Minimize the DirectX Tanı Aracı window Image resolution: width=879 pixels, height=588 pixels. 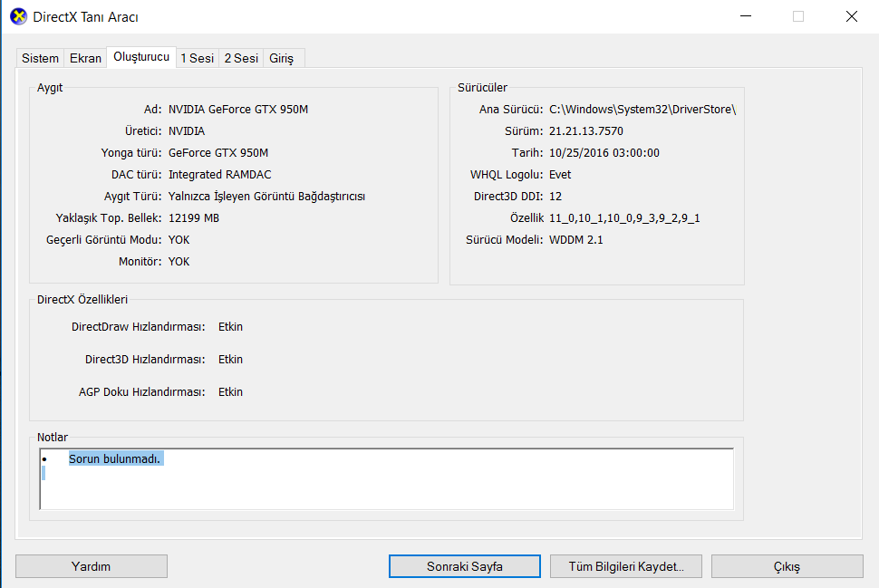tap(746, 16)
